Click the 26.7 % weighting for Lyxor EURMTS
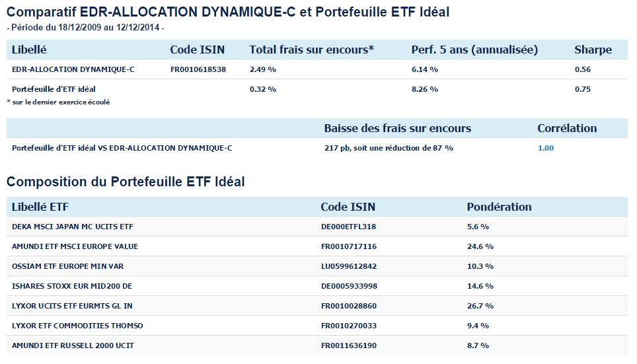 [x=478, y=306]
